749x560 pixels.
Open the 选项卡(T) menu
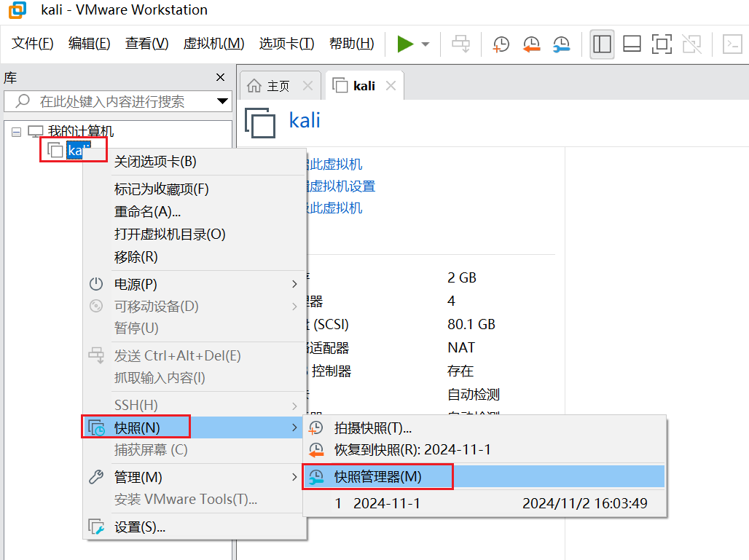click(x=286, y=44)
